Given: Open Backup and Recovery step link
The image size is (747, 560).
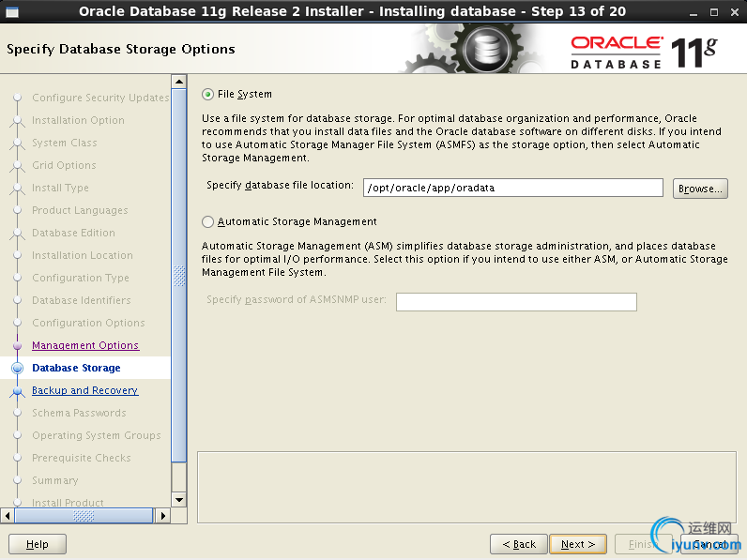Looking at the screenshot, I should tap(84, 390).
